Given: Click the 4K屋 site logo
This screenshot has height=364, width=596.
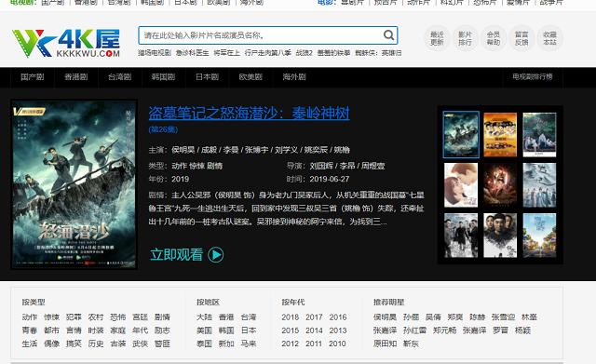Looking at the screenshot, I should click(66, 43).
